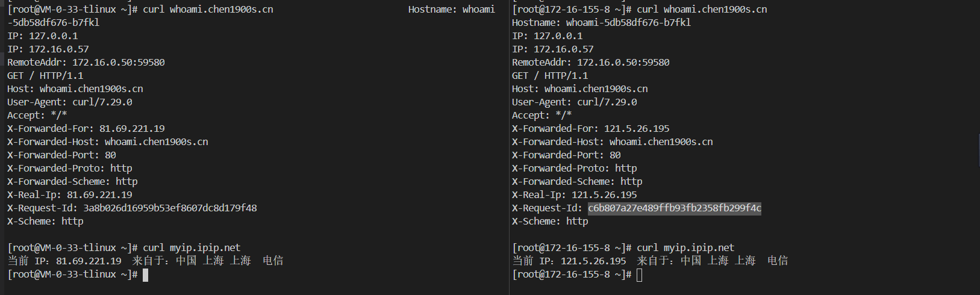The image size is (980, 295).
Task: Click the curl whoami.chen1900s.cn command in left pane
Action: [208, 10]
